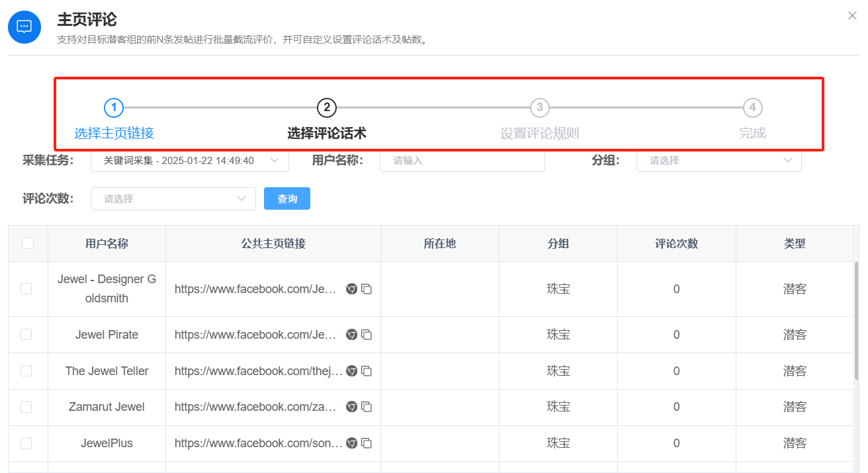Focus the 用户名称 input field
868x473 pixels.
[x=462, y=161]
